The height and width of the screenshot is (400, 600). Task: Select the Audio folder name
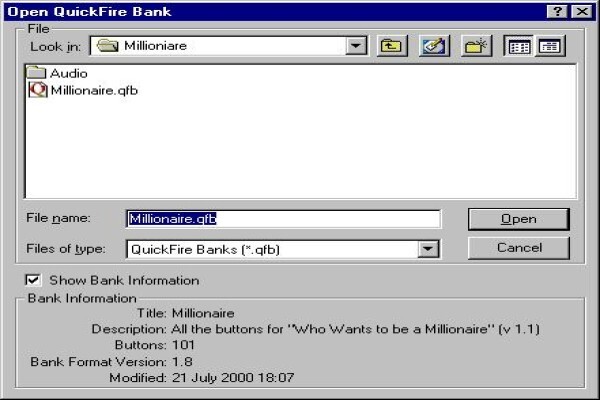click(x=68, y=73)
